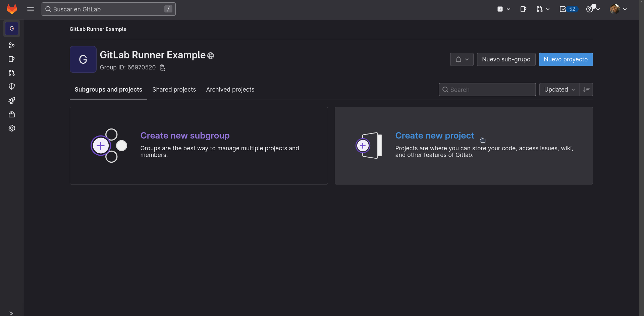Open the user avatar menu
644x316 pixels.
pos(618,9)
